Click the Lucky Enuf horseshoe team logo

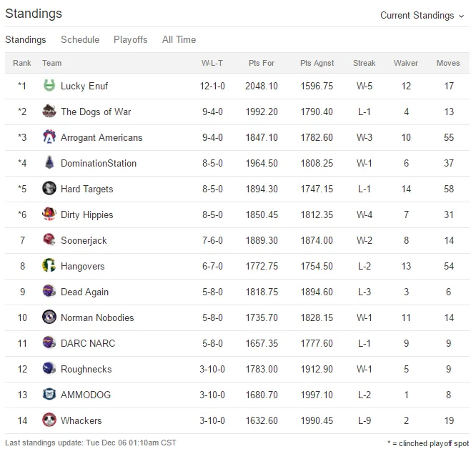tap(49, 86)
